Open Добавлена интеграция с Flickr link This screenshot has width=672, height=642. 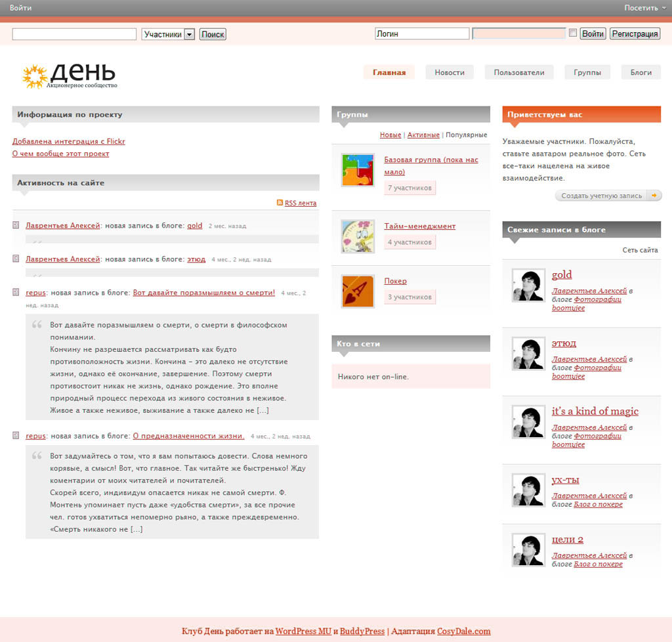tap(68, 141)
